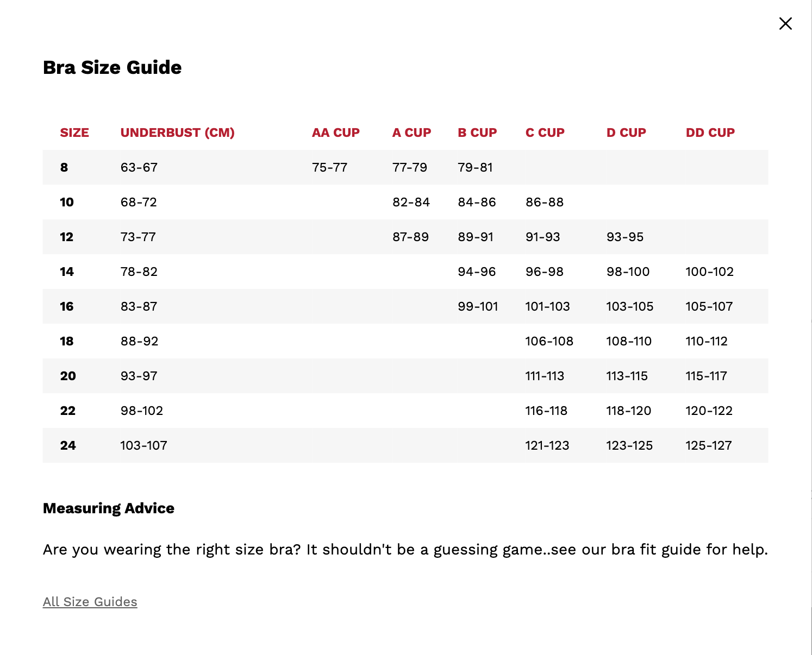Select the 82-84 A cup value

[411, 202]
